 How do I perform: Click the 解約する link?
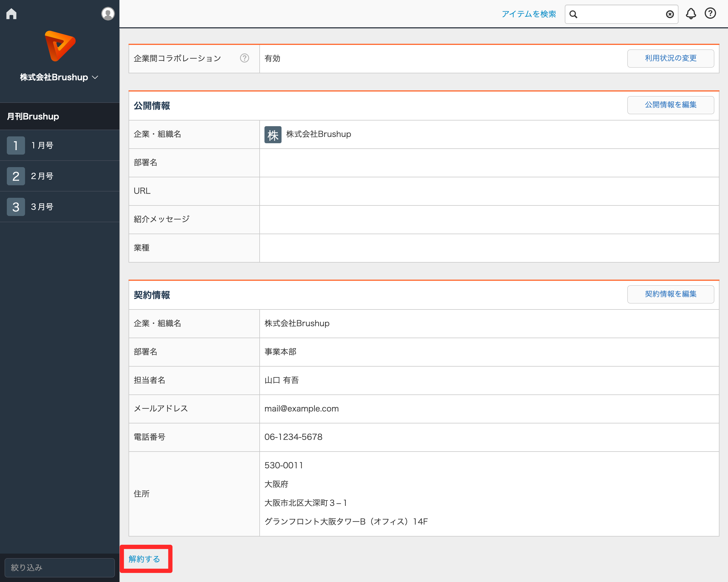click(144, 559)
